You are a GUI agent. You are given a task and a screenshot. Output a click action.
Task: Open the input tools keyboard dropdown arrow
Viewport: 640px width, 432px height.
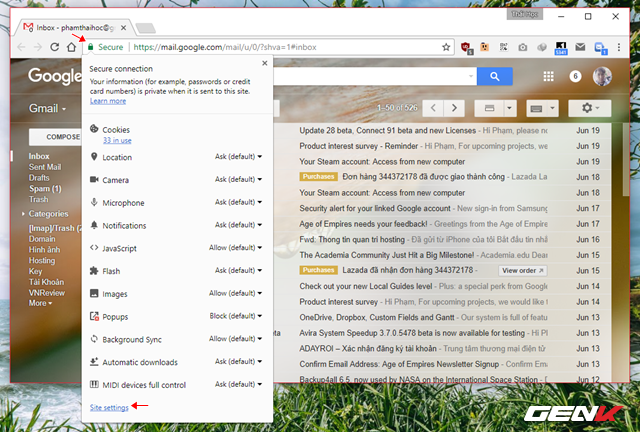point(552,108)
